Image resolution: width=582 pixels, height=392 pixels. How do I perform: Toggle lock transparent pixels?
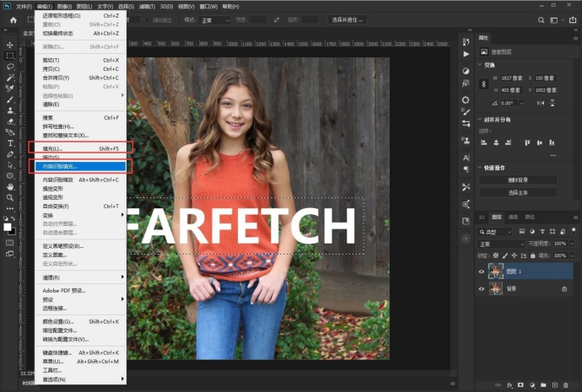click(x=496, y=255)
